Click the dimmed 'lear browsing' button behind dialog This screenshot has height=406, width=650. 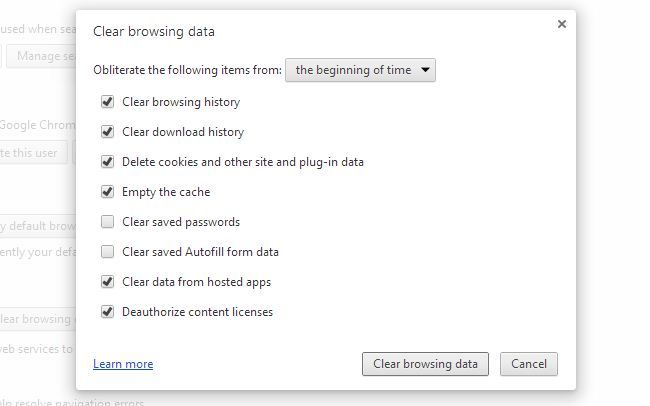(x=38, y=319)
